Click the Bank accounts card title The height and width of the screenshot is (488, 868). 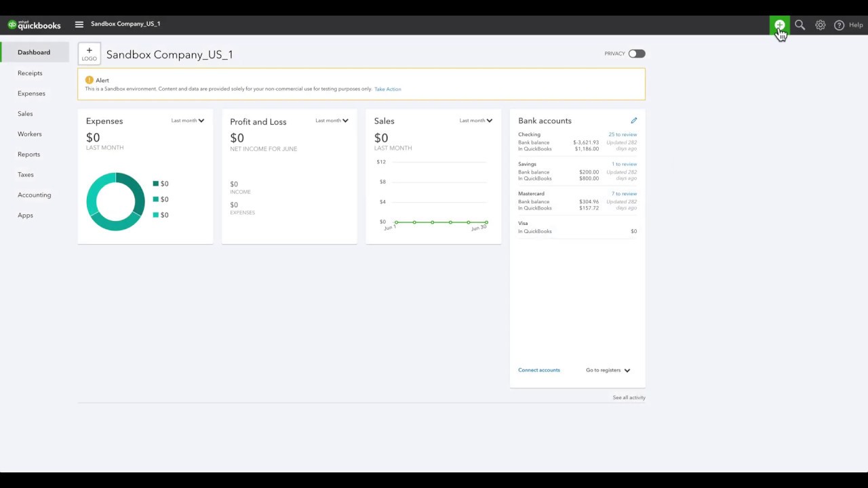(x=545, y=121)
